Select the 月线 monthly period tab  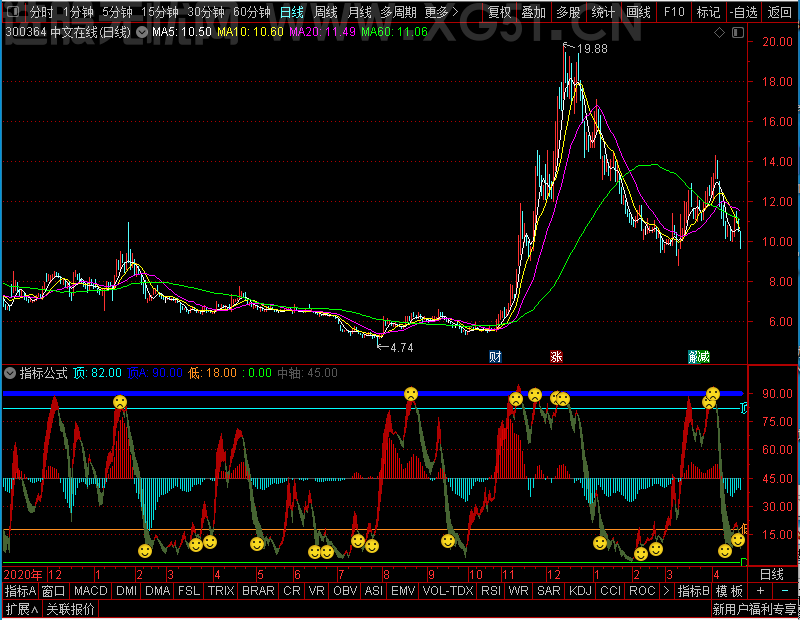(359, 12)
